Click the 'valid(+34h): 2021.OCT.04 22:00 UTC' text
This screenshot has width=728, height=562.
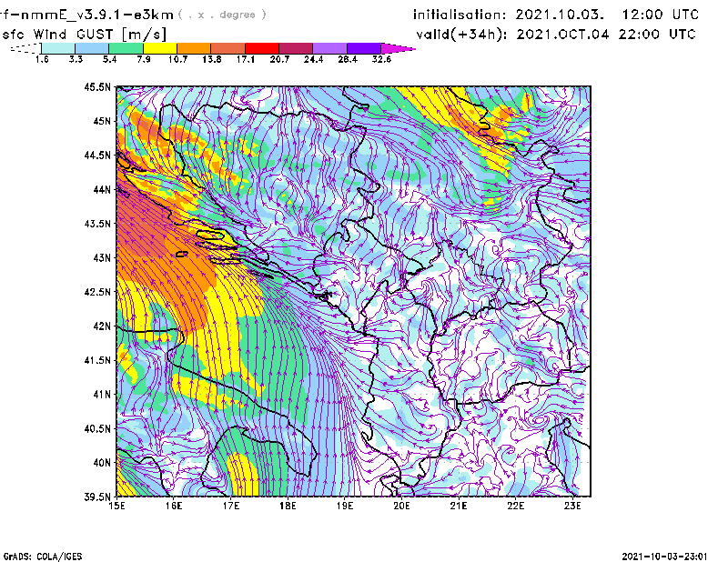coord(556,35)
